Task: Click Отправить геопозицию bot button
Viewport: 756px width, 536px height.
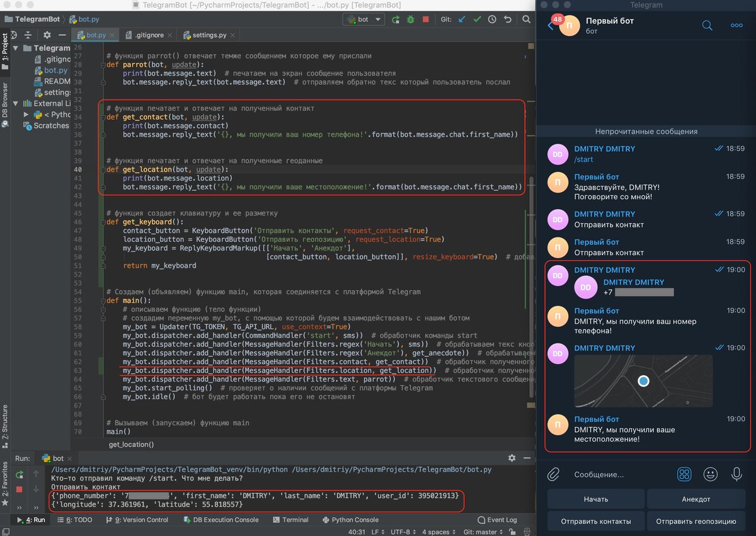Action: (x=696, y=522)
